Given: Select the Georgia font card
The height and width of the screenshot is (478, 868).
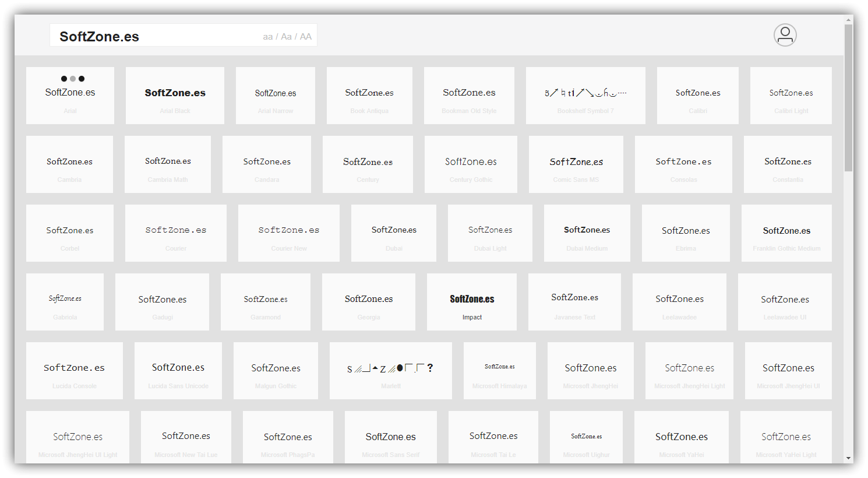Looking at the screenshot, I should tap(369, 302).
